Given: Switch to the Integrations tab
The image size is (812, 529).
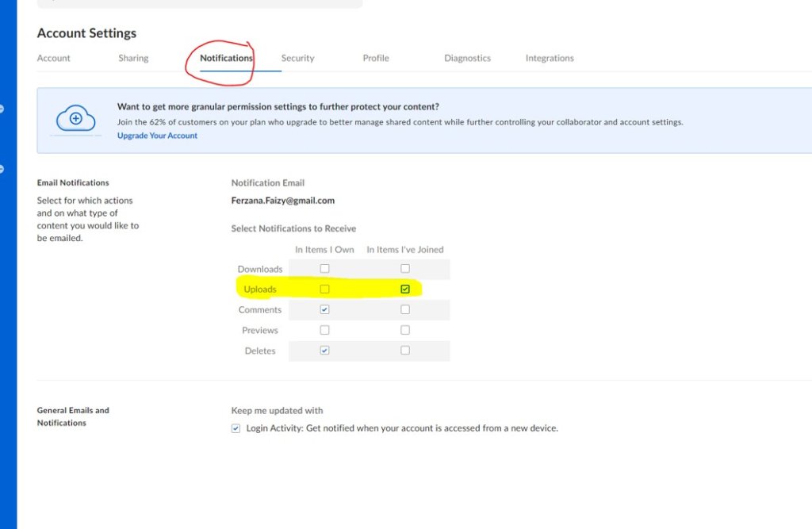Looking at the screenshot, I should 550,58.
